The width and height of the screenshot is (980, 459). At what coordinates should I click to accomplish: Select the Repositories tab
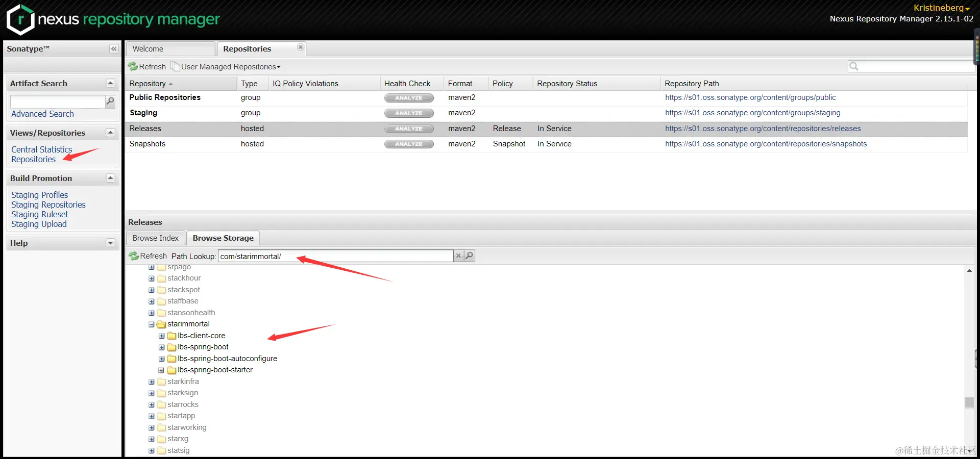pyautogui.click(x=261, y=49)
